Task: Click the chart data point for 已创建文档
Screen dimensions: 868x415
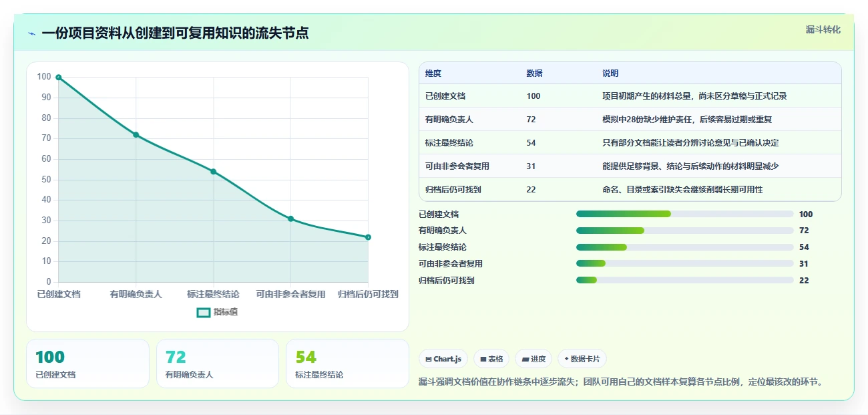Action: pos(59,78)
